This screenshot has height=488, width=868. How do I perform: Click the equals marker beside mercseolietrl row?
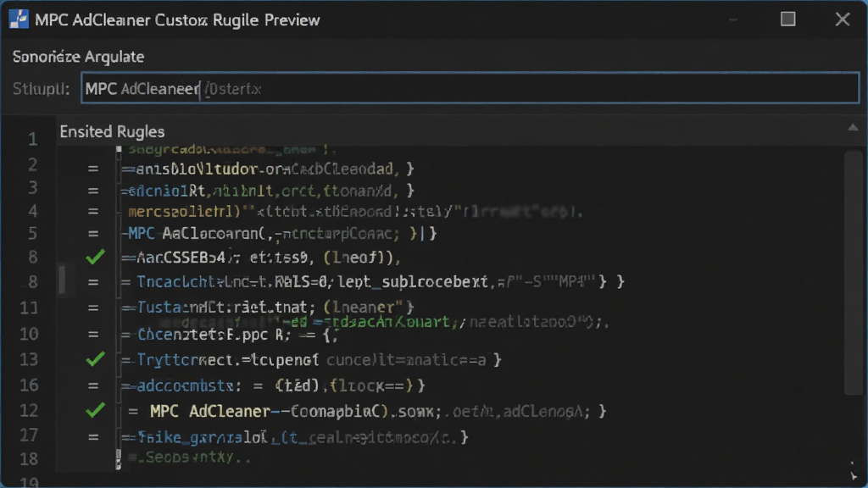coord(93,211)
